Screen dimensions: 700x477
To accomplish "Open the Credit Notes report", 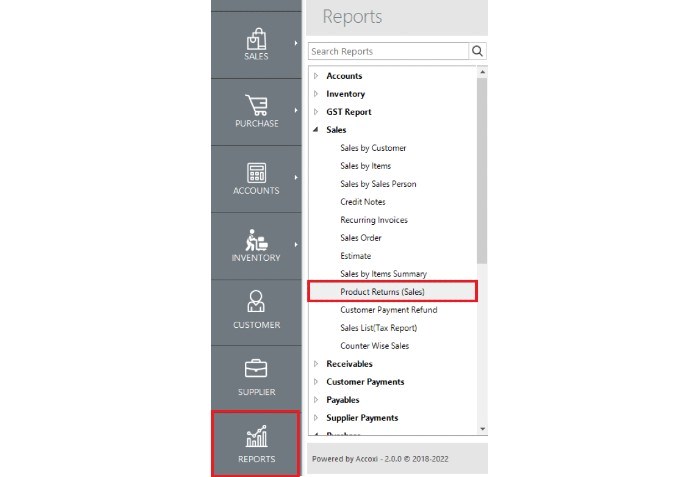I will click(362, 202).
